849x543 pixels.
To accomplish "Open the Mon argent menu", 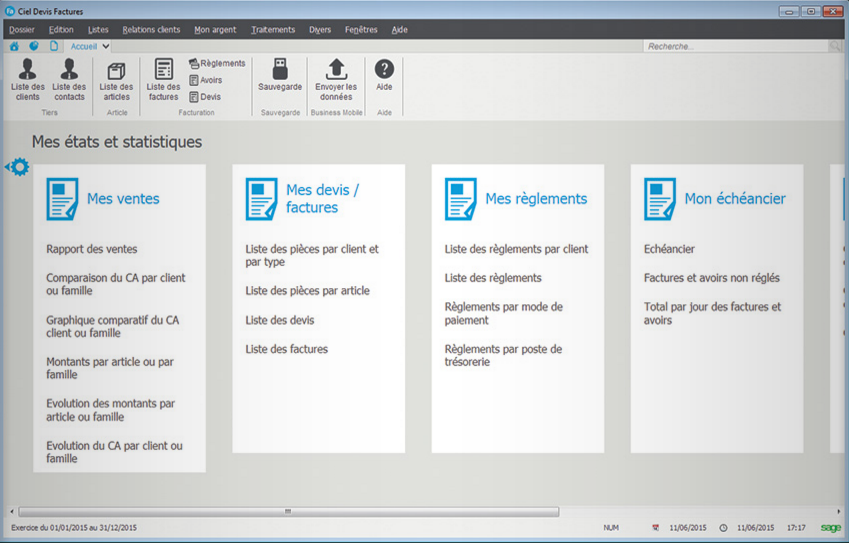I will click(x=215, y=30).
